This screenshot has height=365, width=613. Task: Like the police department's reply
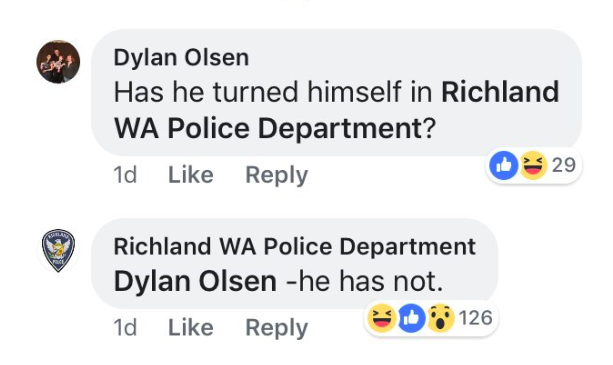(x=191, y=327)
